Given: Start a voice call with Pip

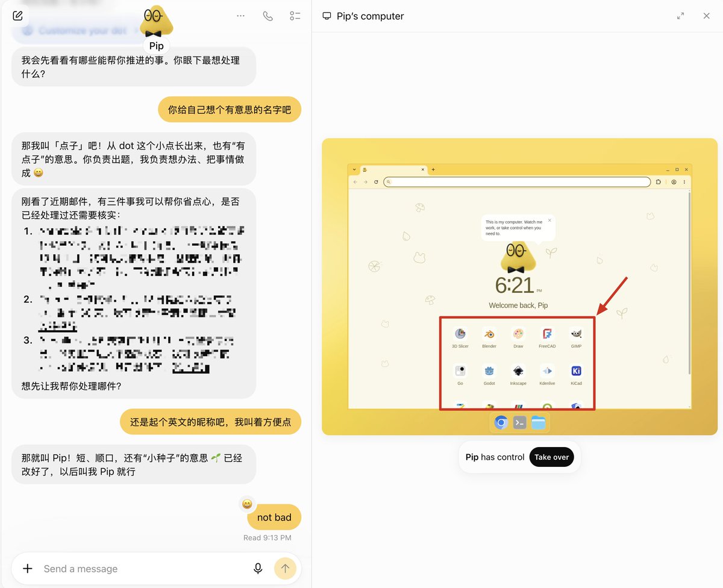Looking at the screenshot, I should [268, 16].
